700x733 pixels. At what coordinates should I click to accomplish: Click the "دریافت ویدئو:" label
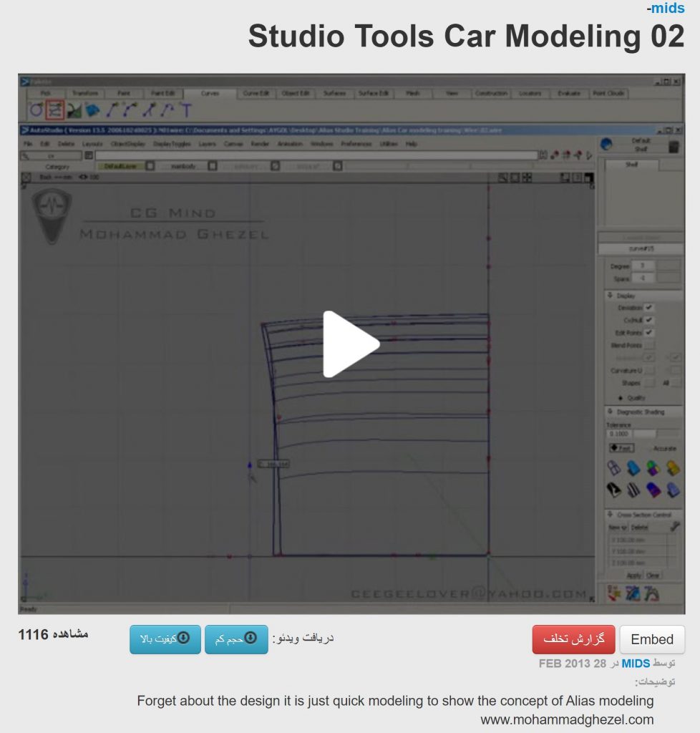tap(303, 638)
